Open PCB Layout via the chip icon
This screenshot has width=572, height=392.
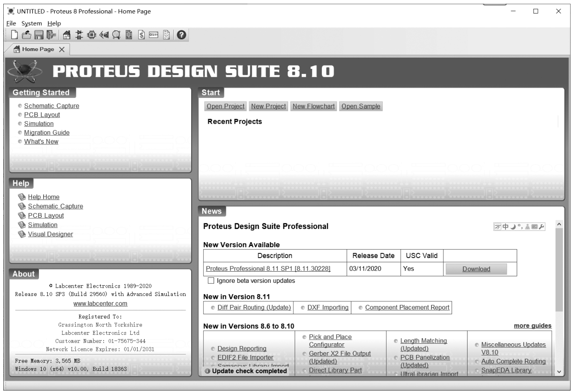92,35
